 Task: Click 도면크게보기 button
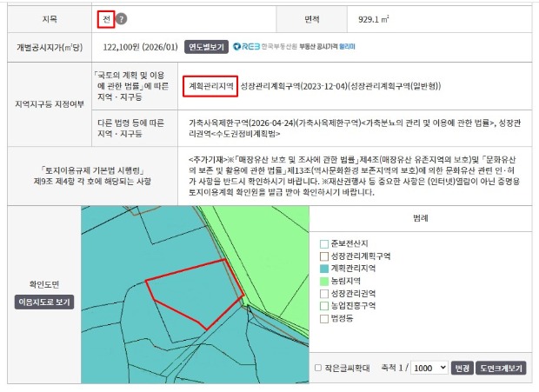pos(501,368)
